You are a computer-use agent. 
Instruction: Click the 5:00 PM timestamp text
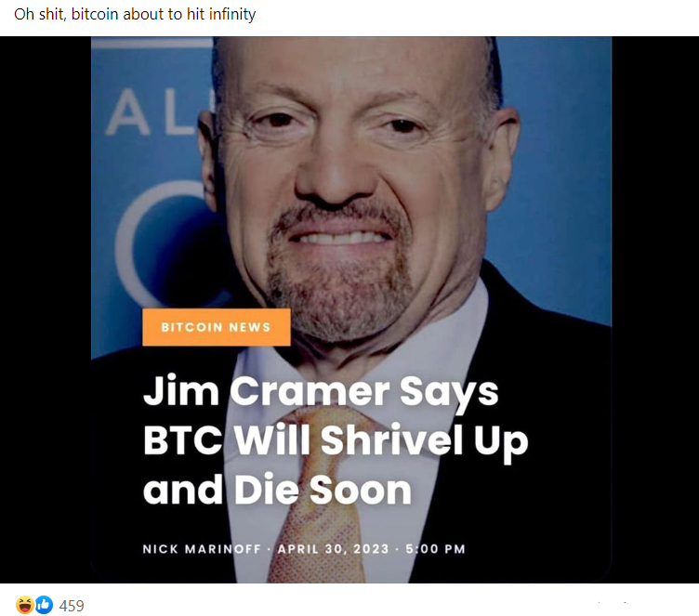point(435,549)
